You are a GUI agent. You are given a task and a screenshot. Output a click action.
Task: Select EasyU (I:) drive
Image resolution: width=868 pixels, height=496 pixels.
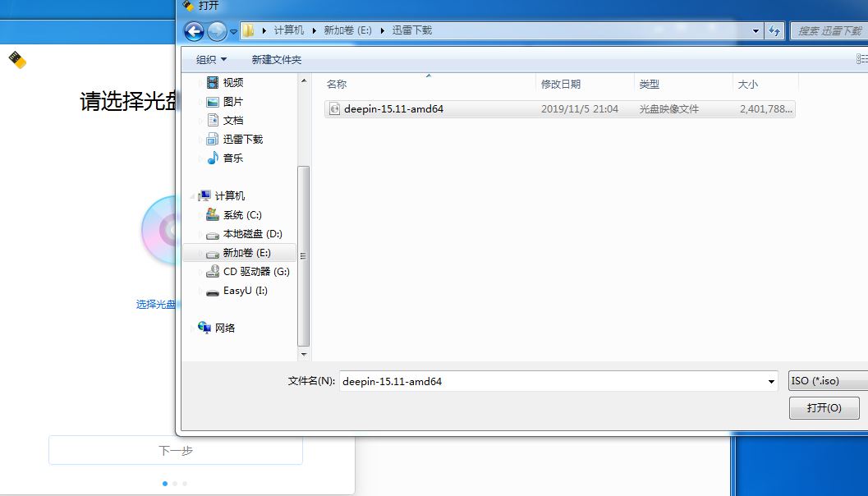[x=246, y=291]
